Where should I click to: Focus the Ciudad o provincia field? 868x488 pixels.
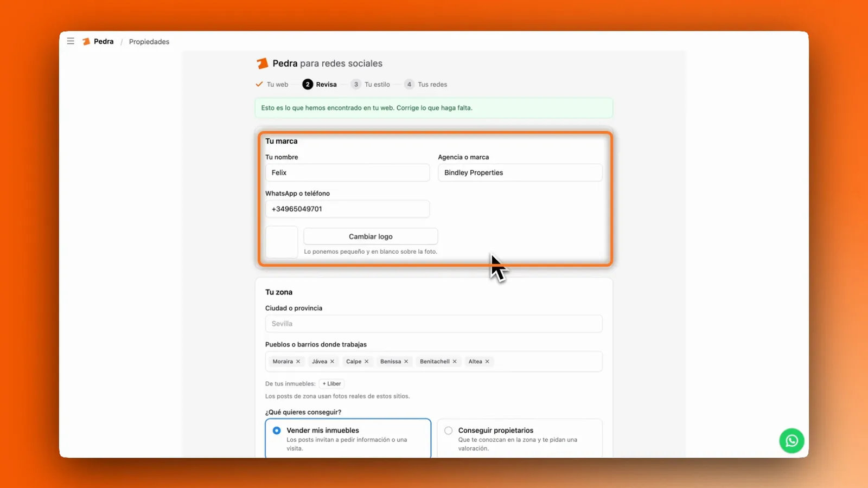[433, 324]
